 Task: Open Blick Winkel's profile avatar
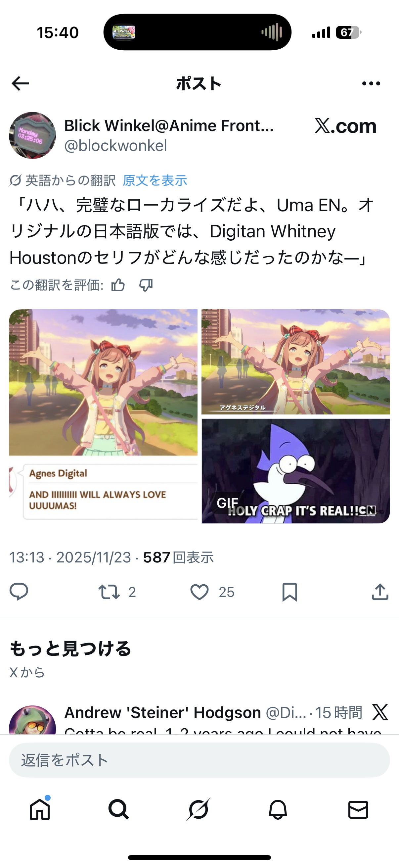(x=32, y=135)
